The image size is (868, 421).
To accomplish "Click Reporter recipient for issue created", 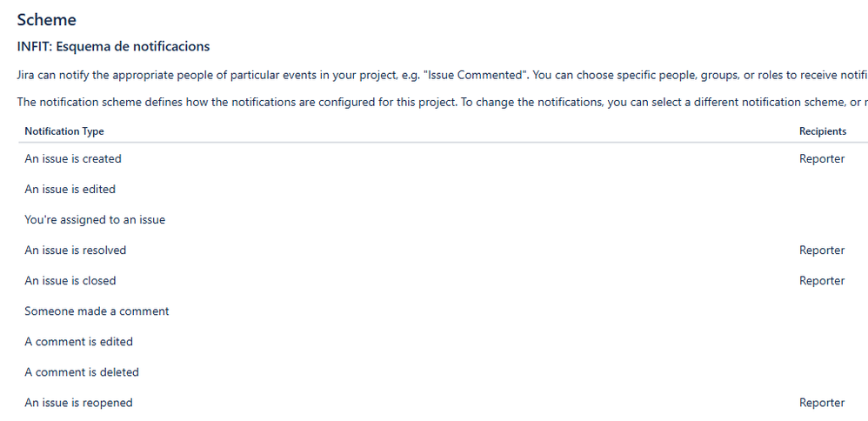I will 822,159.
